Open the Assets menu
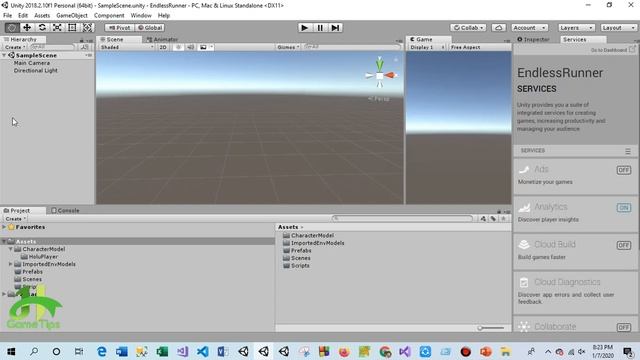 click(x=42, y=16)
